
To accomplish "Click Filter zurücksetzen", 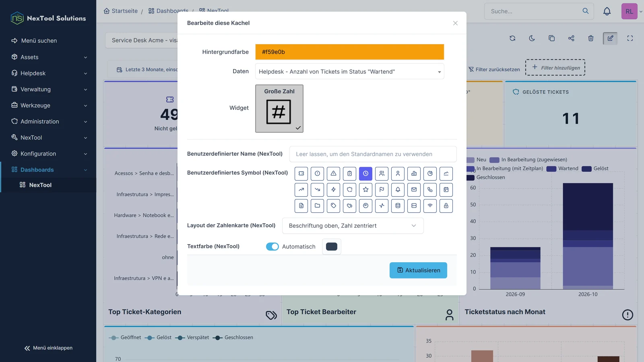I will pyautogui.click(x=494, y=69).
